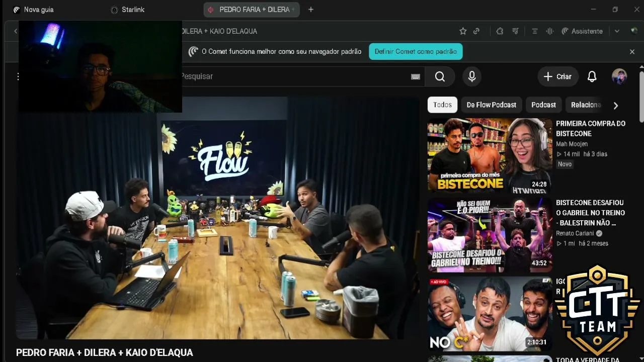Click the video title PEDRO FARIA + DILERA + KAIO D'ELAQUA
Screen dimensions: 644x362
click(x=105, y=352)
